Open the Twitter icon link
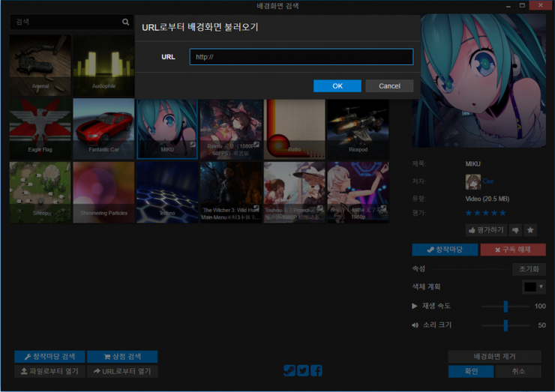The width and height of the screenshot is (555, 392). click(303, 370)
